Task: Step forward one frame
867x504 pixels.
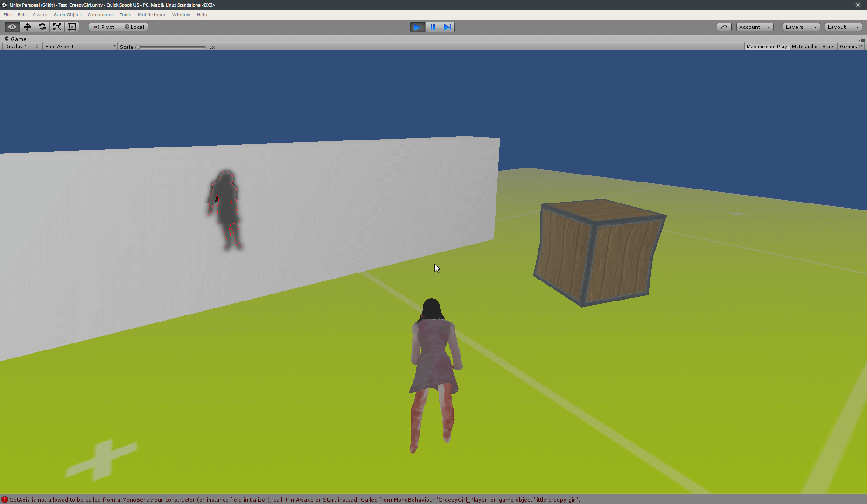Action: [447, 27]
